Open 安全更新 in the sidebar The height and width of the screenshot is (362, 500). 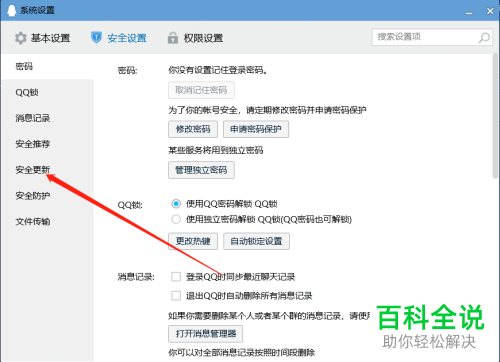tap(47, 170)
